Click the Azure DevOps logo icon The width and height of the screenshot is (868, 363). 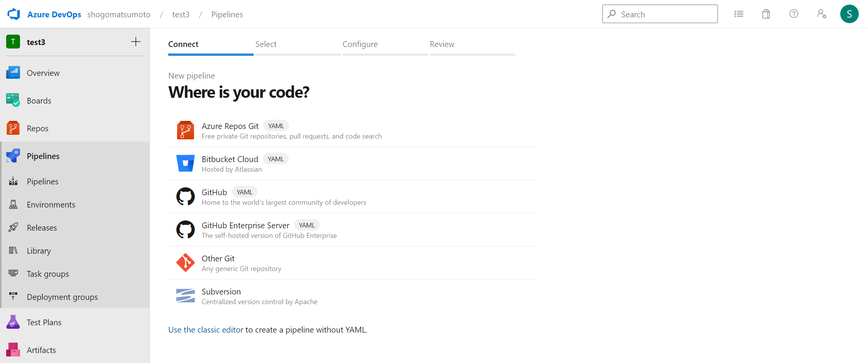tap(14, 14)
